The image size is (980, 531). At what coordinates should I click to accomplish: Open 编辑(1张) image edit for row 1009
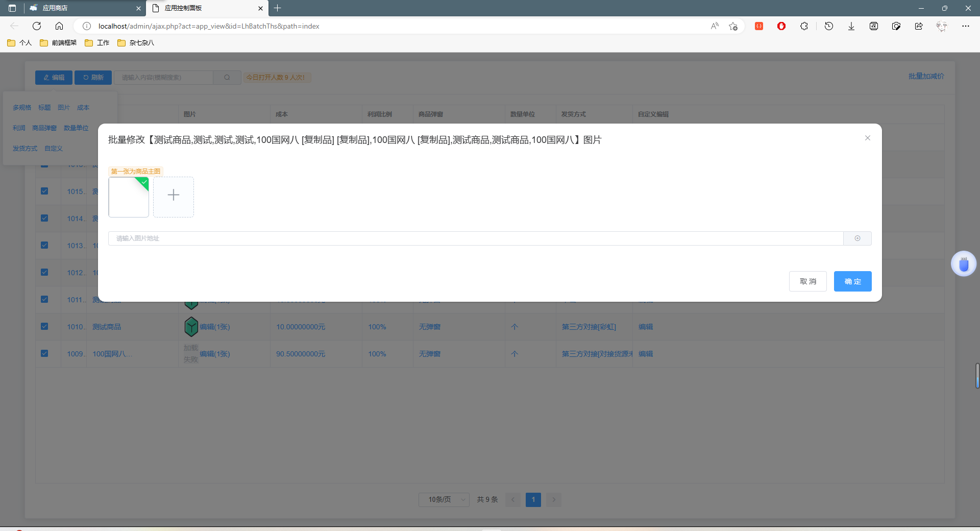[x=215, y=354]
